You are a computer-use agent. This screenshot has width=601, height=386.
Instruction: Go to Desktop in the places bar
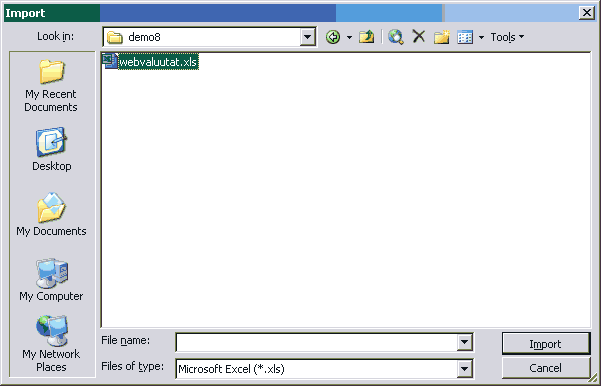pos(51,149)
